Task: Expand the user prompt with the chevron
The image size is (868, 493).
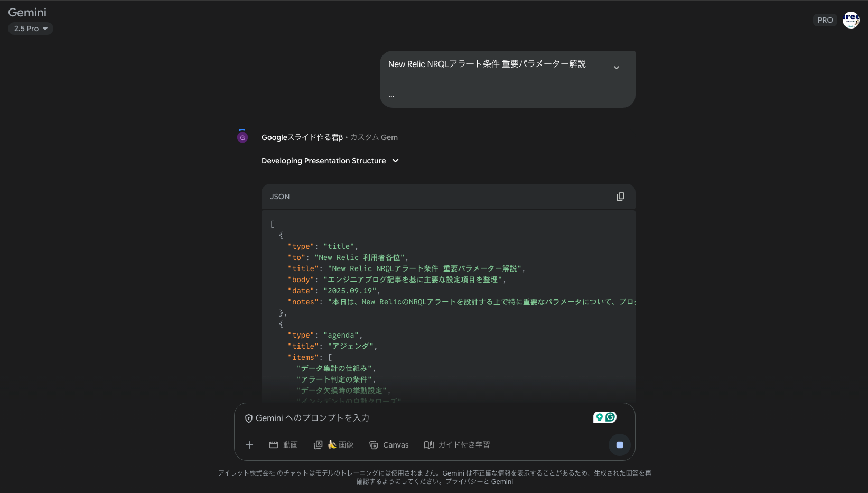Action: 616,68
